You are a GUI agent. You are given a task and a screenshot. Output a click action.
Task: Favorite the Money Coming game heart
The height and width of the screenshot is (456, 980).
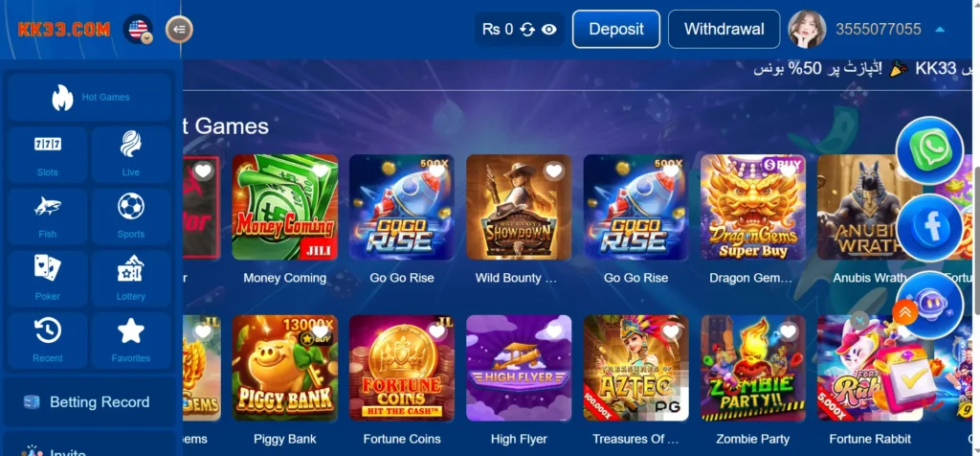point(320,171)
